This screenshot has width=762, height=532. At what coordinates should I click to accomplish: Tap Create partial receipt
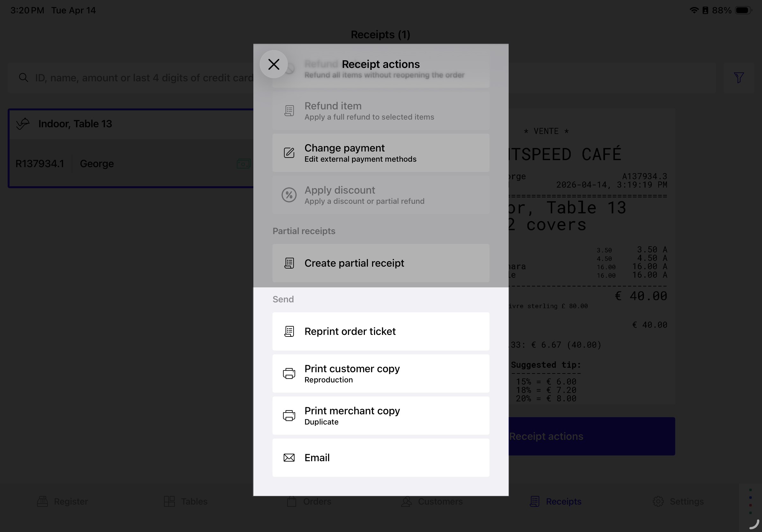(x=381, y=263)
